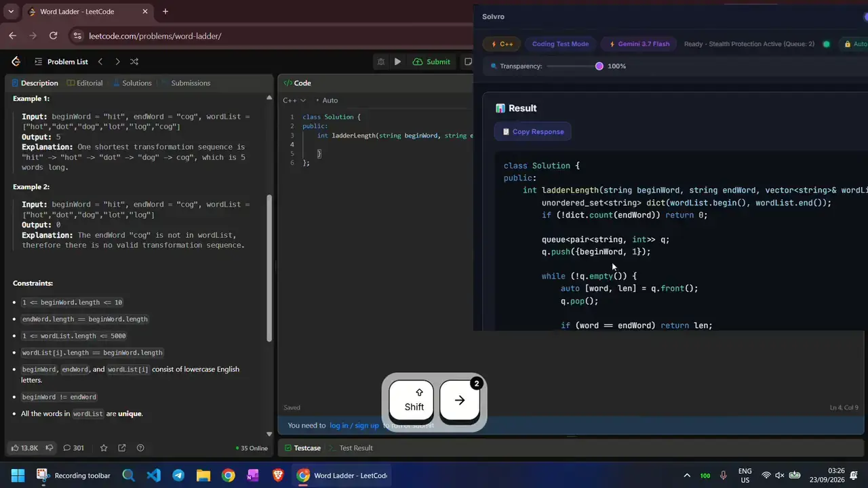Run the code with the play icon

click(397, 62)
